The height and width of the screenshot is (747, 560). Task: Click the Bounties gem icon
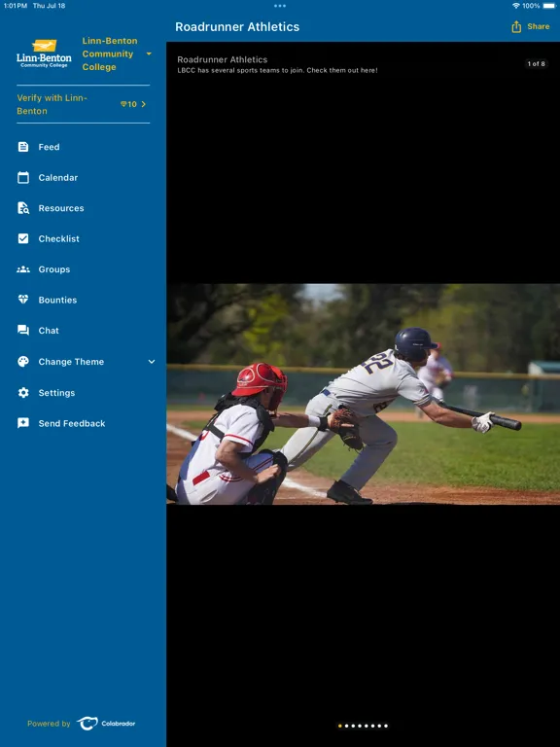point(23,300)
